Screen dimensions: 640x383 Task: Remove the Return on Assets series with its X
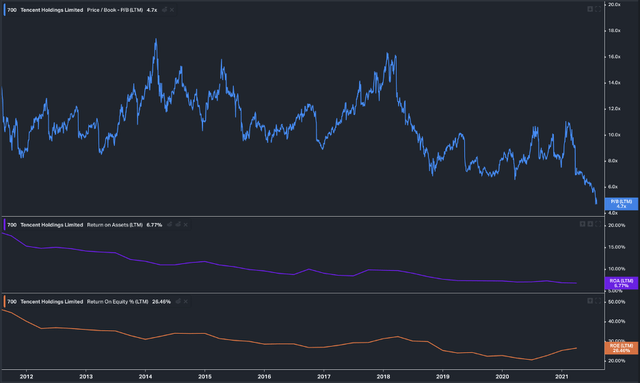click(x=186, y=225)
